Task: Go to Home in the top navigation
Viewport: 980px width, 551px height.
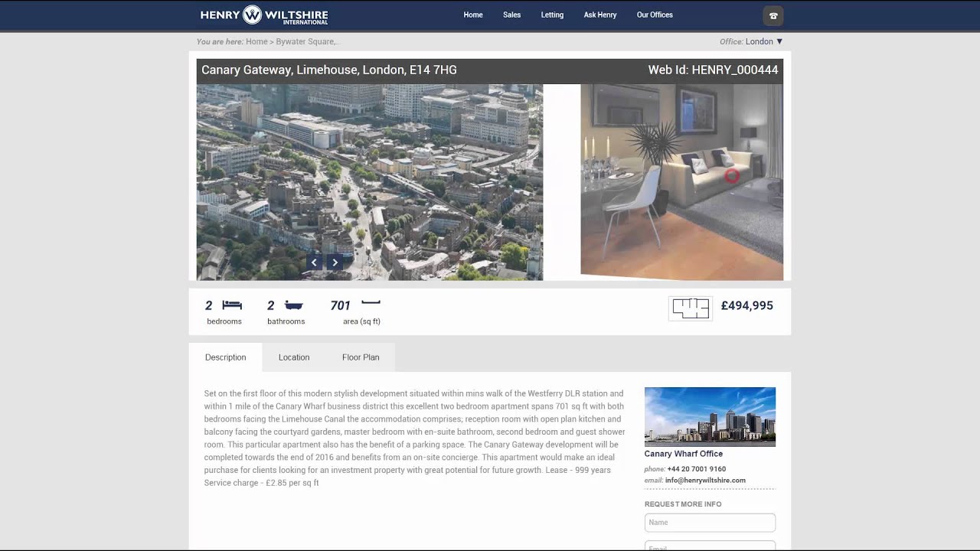Action: (473, 15)
